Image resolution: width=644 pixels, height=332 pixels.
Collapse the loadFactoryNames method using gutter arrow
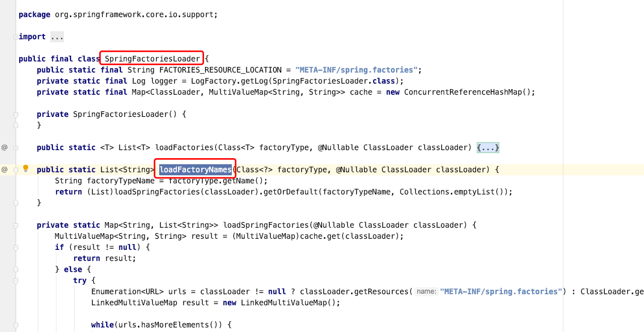[x=15, y=169]
